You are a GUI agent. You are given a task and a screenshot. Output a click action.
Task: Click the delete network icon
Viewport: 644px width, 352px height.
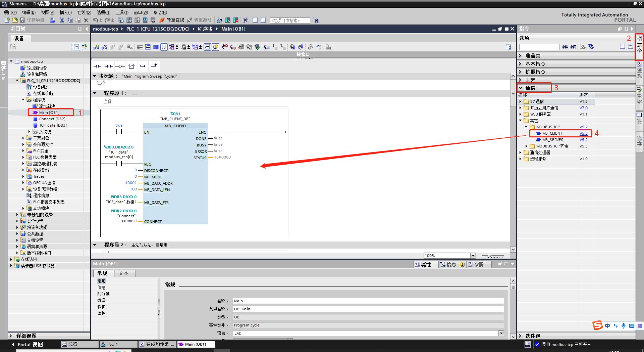(x=104, y=47)
